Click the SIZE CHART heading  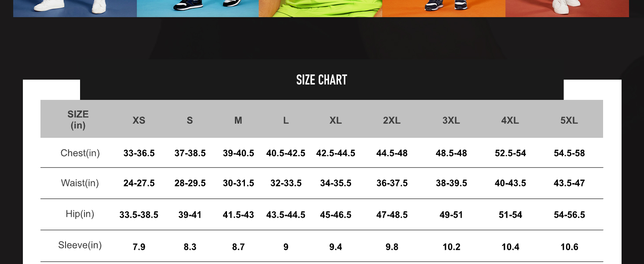coord(322,80)
